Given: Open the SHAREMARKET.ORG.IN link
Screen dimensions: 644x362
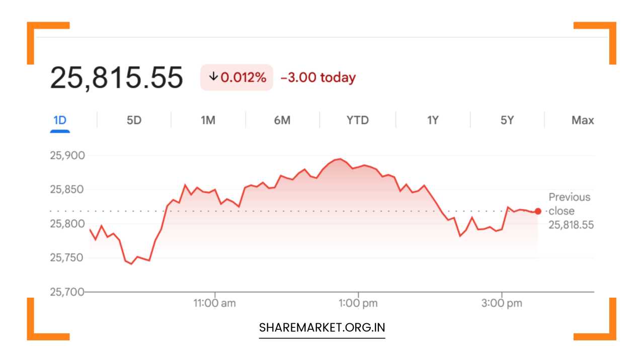Looking at the screenshot, I should click(x=322, y=328).
